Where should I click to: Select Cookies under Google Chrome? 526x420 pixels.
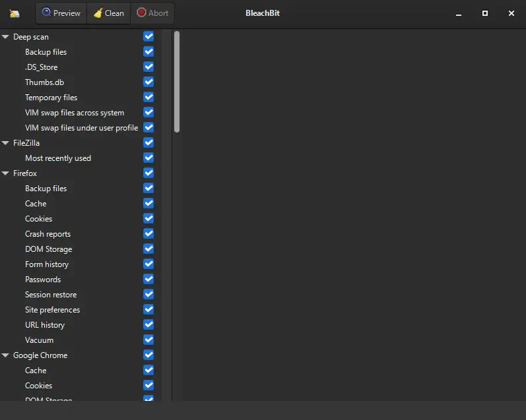(38, 386)
